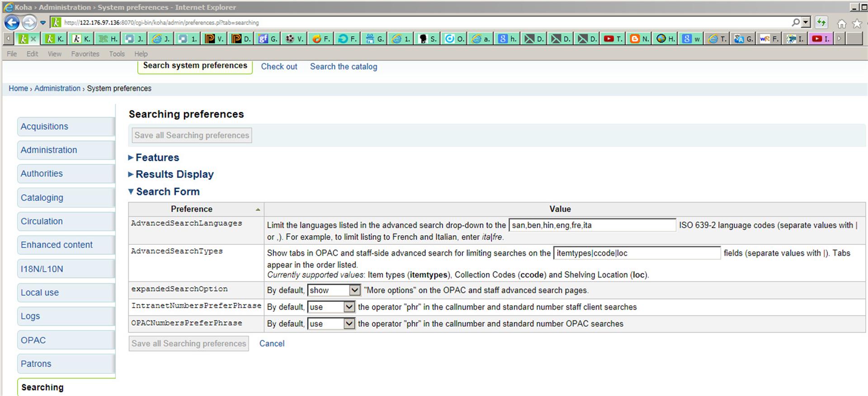The height and width of the screenshot is (396, 868).
Task: Open the recent pages dropdown arrow
Action: click(x=43, y=23)
